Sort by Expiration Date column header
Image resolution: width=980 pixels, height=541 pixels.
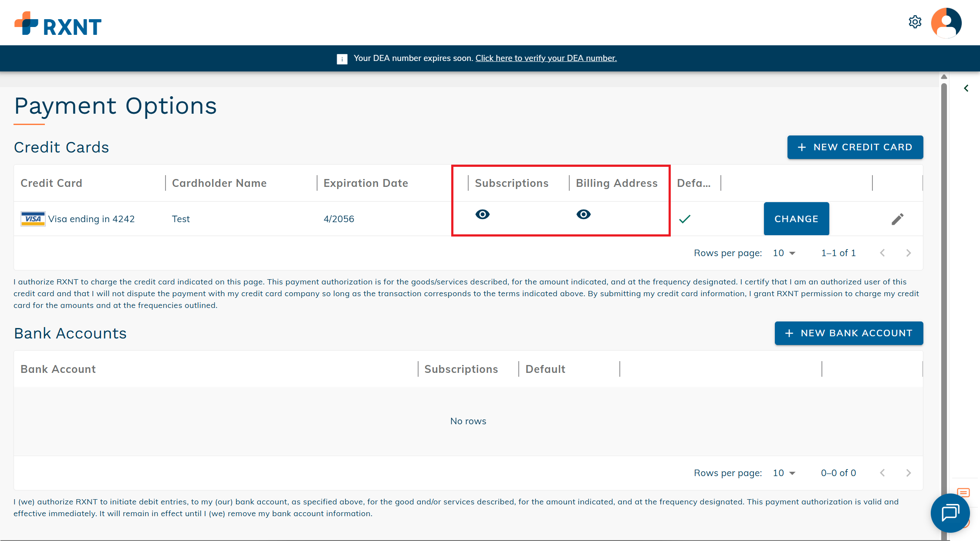pyautogui.click(x=365, y=183)
